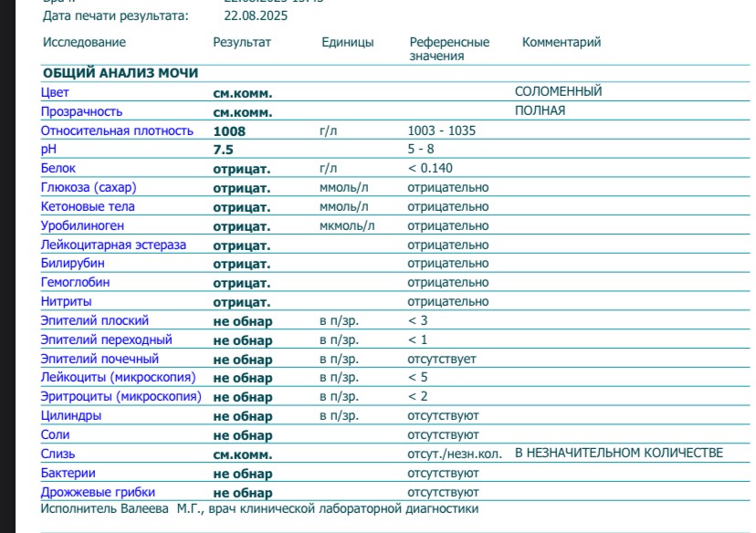
Task: Click the 'Слизь' row label
Action: [58, 454]
